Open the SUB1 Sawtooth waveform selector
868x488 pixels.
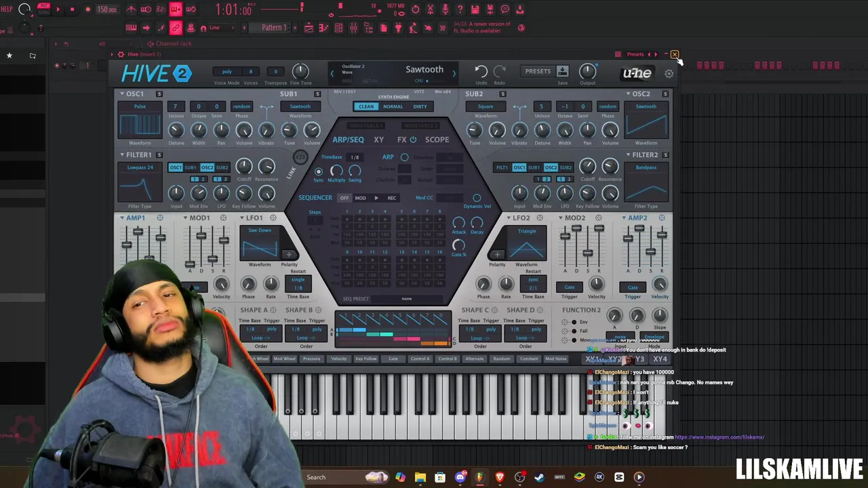pyautogui.click(x=300, y=106)
